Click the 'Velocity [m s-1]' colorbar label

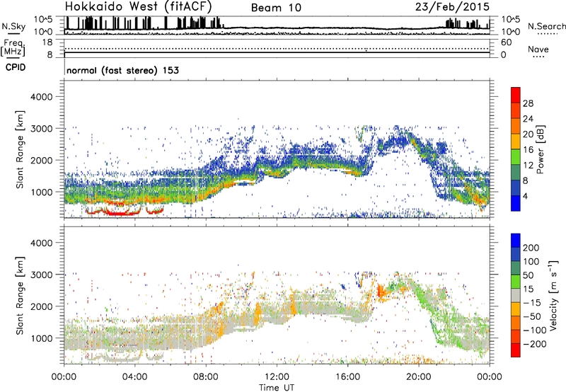pyautogui.click(x=554, y=295)
